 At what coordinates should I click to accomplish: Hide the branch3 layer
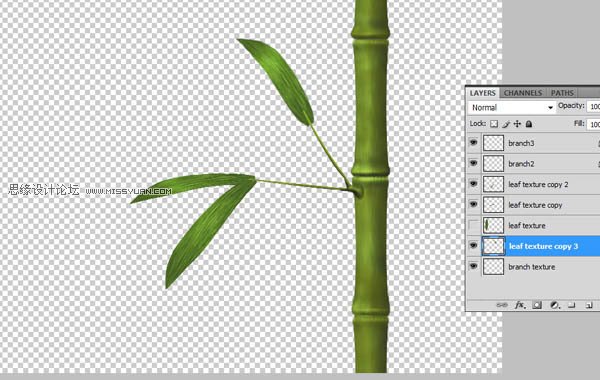point(473,143)
